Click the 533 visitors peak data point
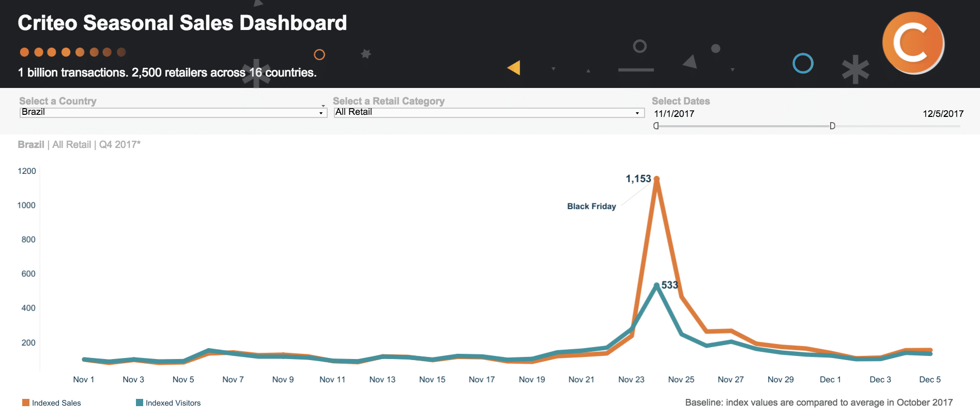 point(656,285)
